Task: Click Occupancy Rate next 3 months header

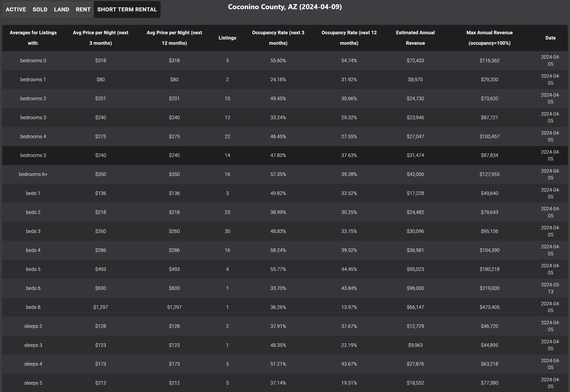Action: (x=278, y=38)
